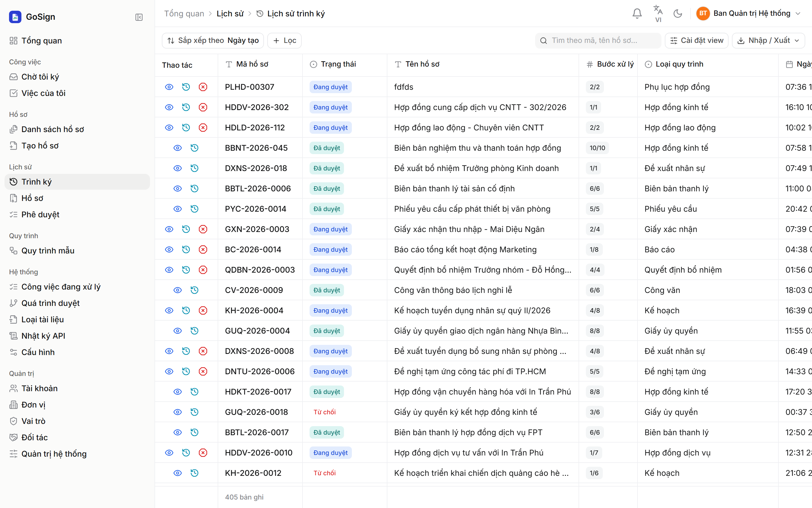The image size is (812, 508).
Task: View eye icon for GUQ-2026-0018
Action: 178,412
